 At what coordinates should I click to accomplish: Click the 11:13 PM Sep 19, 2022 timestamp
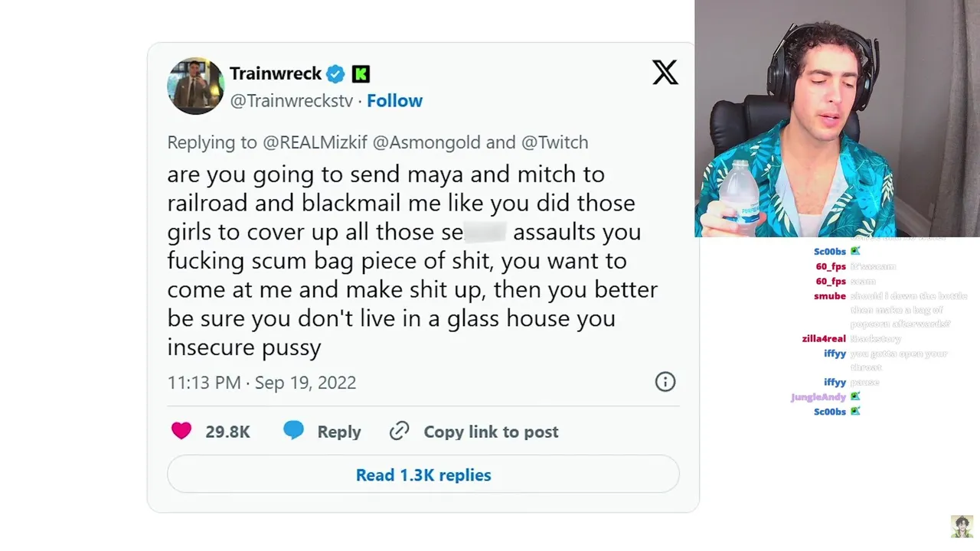click(x=262, y=383)
